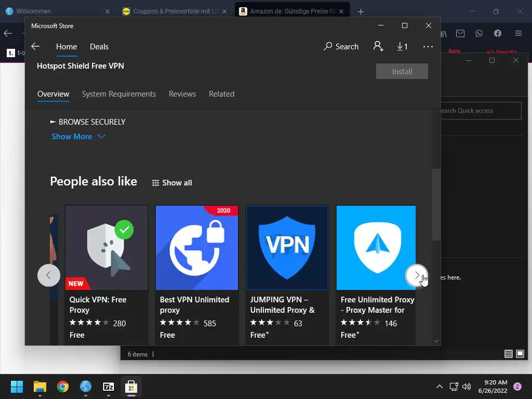The height and width of the screenshot is (399, 532).
Task: Open 7-Zip from the taskbar
Action: (109, 387)
